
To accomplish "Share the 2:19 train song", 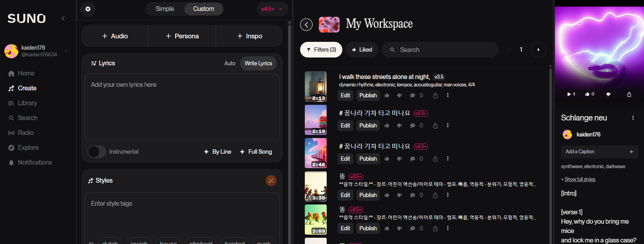I will [435, 126].
